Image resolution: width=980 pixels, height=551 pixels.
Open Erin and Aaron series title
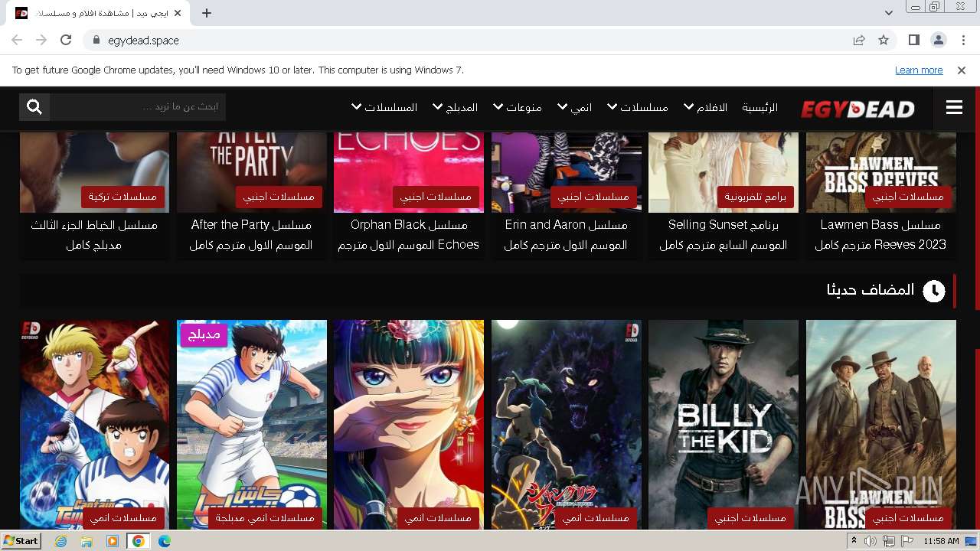coord(566,235)
